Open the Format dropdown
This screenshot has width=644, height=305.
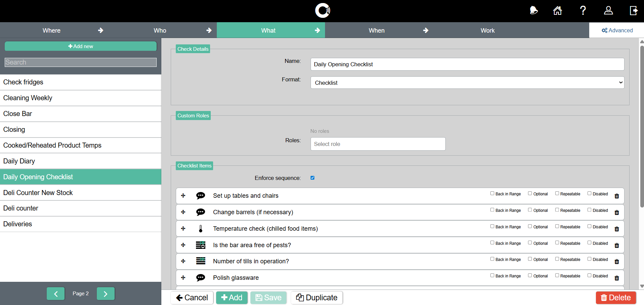tap(467, 83)
